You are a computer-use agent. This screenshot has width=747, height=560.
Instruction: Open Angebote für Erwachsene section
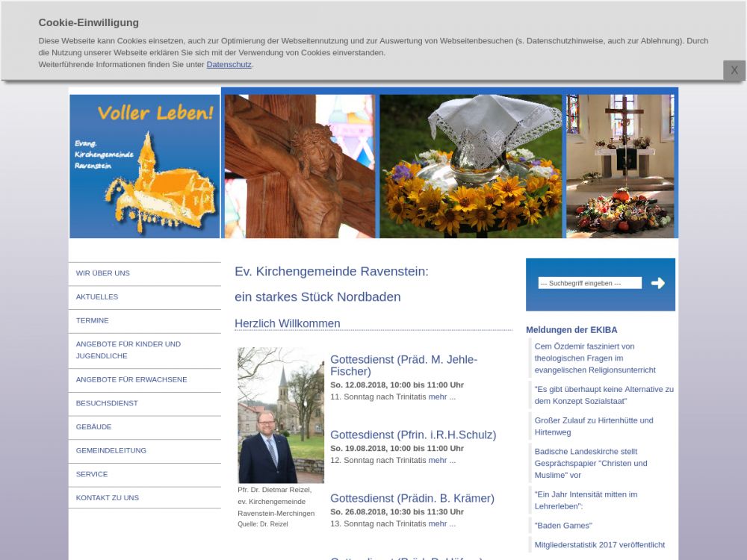131,379
